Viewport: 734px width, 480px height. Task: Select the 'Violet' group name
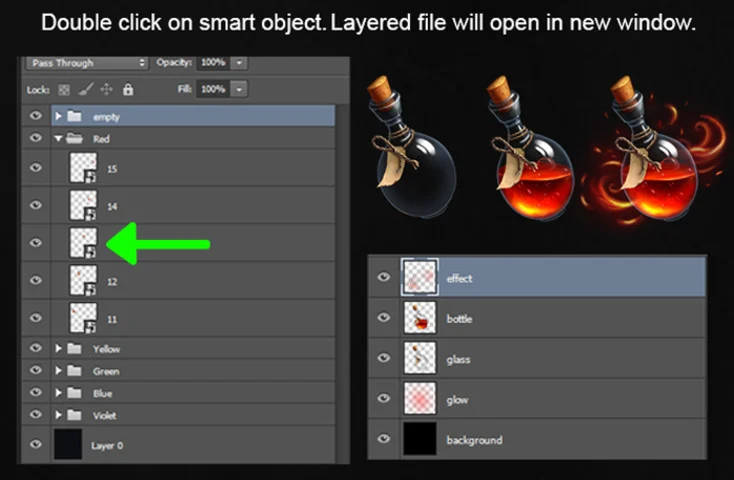pos(104,415)
